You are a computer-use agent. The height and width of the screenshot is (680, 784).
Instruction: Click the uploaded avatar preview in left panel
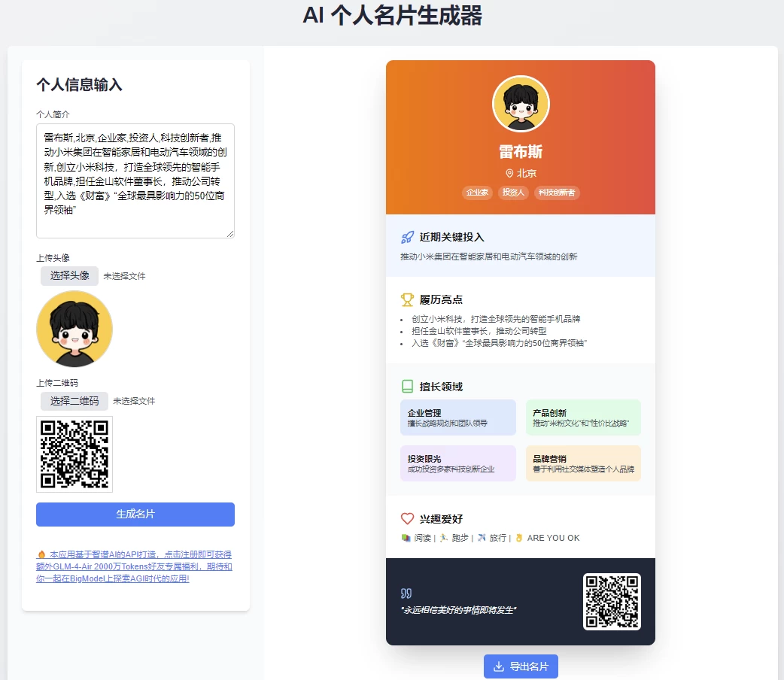coord(74,329)
